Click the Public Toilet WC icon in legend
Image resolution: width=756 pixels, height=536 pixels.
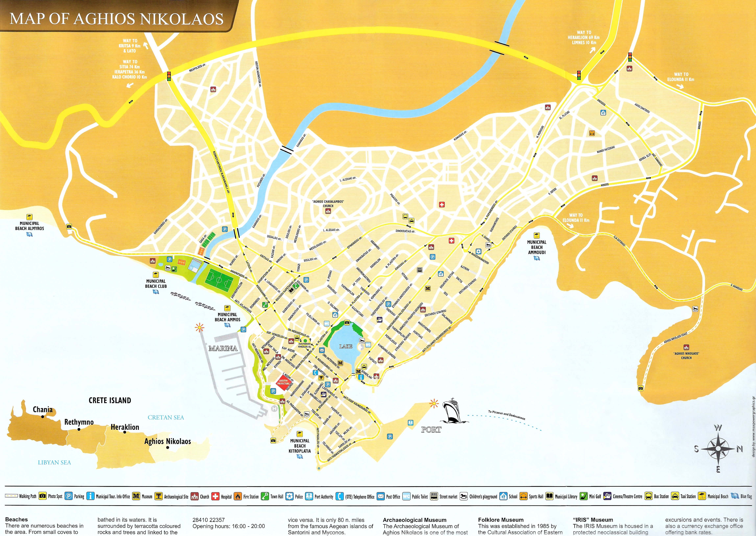pyautogui.click(x=406, y=496)
